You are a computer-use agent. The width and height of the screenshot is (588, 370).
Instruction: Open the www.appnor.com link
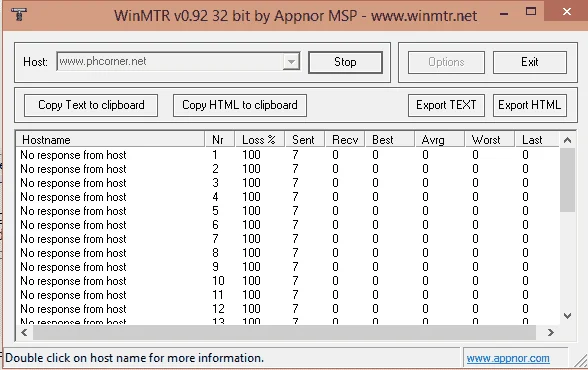pos(508,358)
